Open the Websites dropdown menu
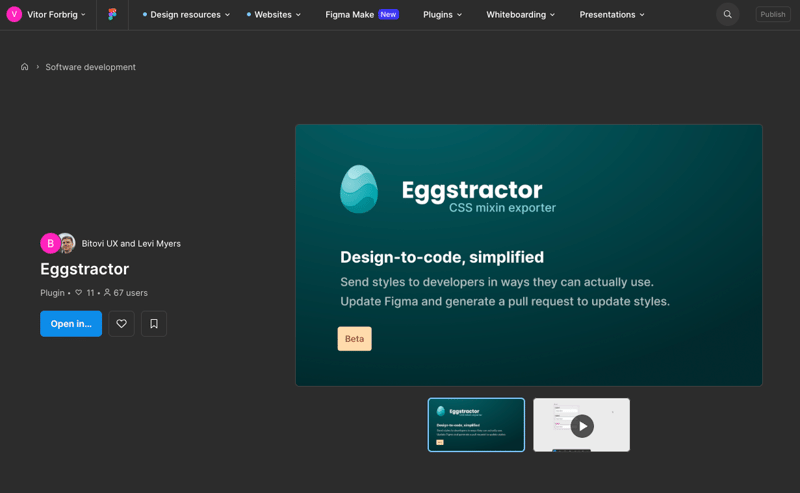This screenshot has height=493, width=800. tap(273, 15)
